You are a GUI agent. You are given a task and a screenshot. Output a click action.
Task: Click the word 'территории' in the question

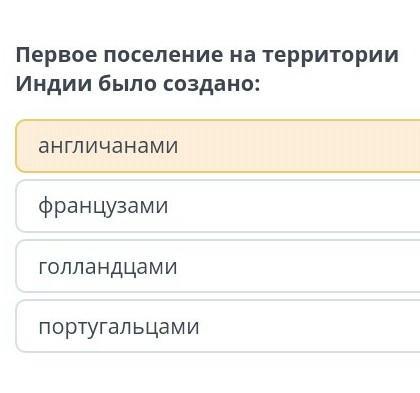pos(331,56)
